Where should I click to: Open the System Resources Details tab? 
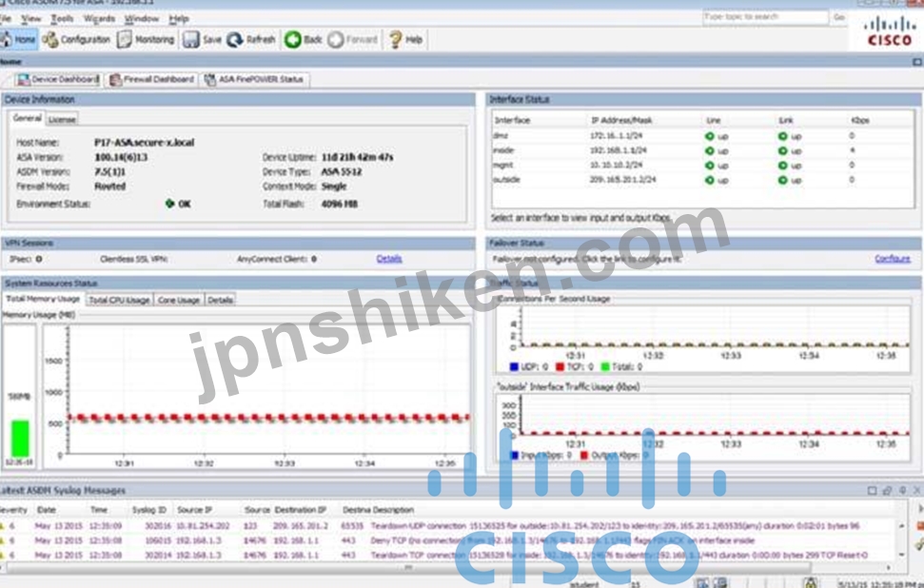[220, 300]
